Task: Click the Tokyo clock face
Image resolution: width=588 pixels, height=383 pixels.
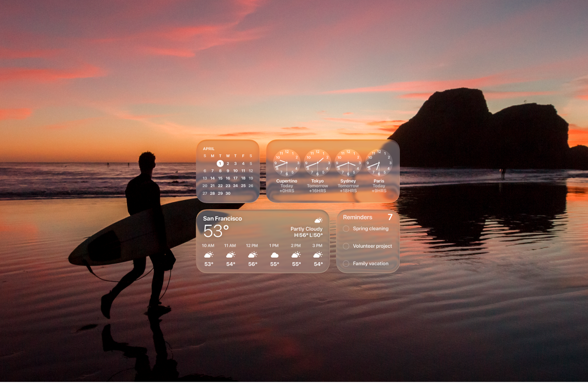Action: coord(318,162)
